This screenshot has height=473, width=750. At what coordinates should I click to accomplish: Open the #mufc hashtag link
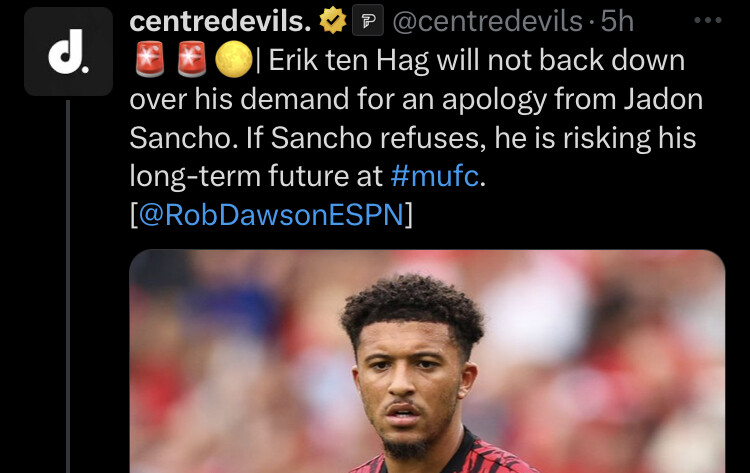tap(434, 176)
